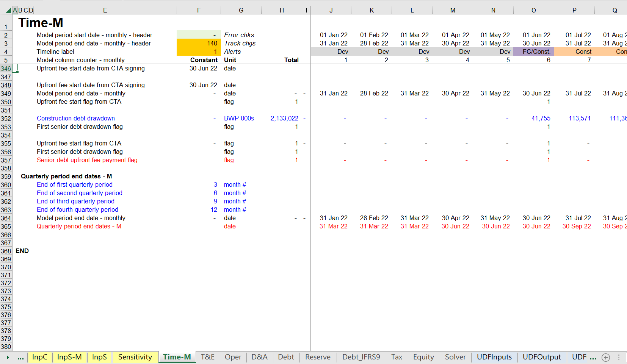The image size is (627, 364).
Task: Select the column F header
Action: click(x=199, y=10)
